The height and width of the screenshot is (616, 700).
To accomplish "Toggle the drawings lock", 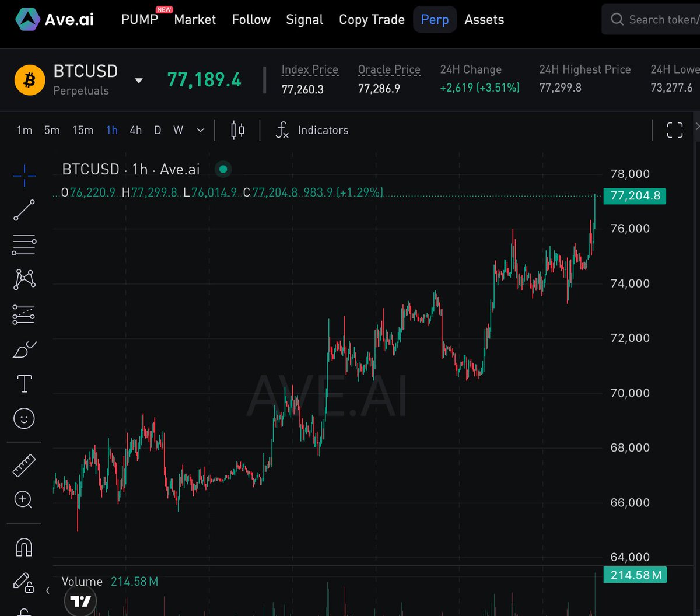I will 23,581.
